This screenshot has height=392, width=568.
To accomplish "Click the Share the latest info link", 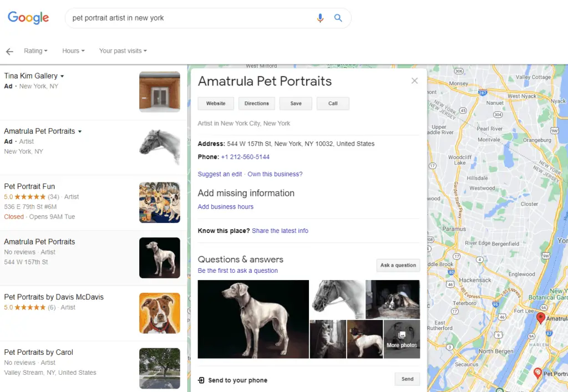I will pyautogui.click(x=280, y=231).
